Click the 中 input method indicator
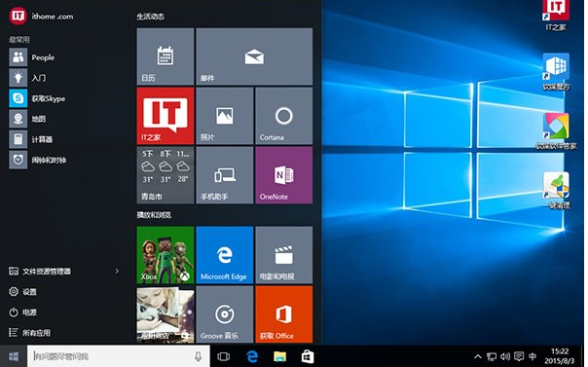Image resolution: width=588 pixels, height=367 pixels. 533,356
